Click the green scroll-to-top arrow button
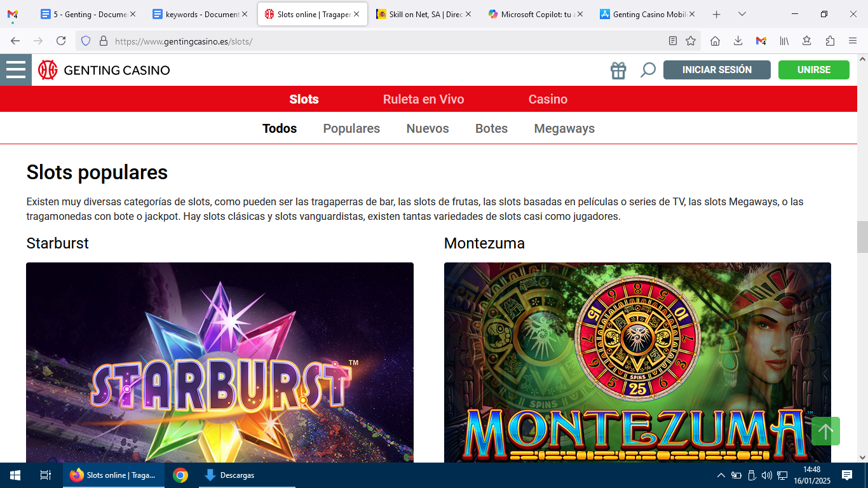 (825, 431)
